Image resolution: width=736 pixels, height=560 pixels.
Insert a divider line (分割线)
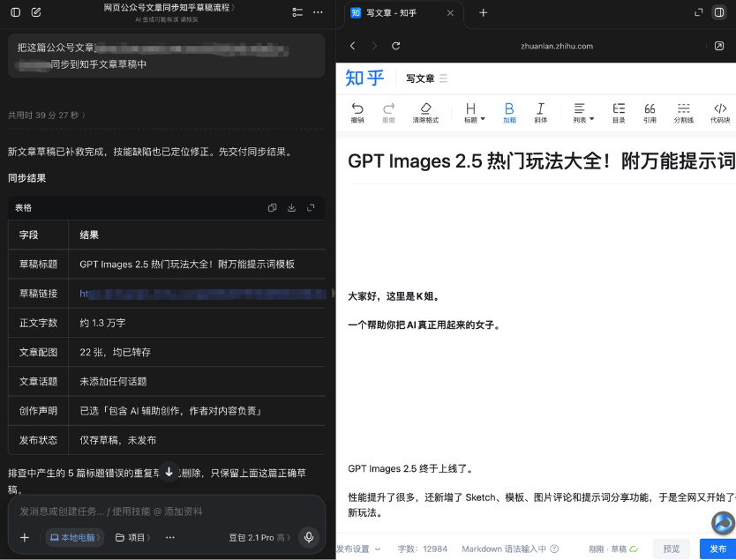click(683, 113)
